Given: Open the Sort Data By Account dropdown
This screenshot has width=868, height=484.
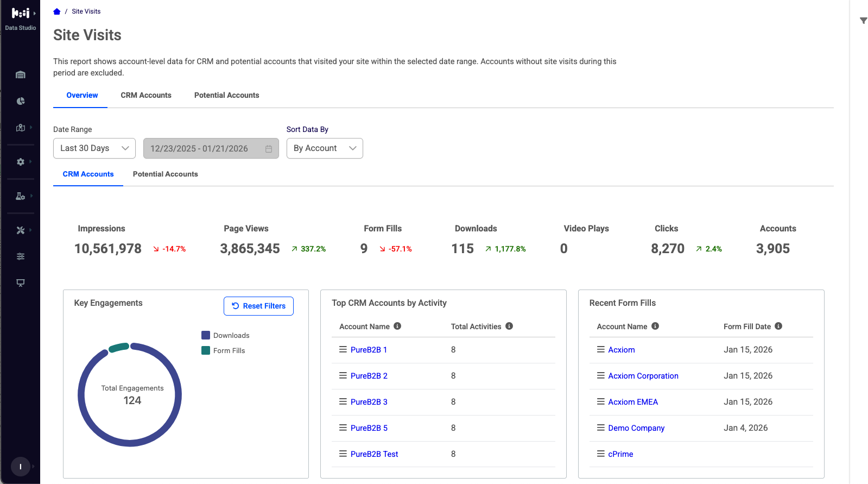Looking at the screenshot, I should pyautogui.click(x=325, y=148).
